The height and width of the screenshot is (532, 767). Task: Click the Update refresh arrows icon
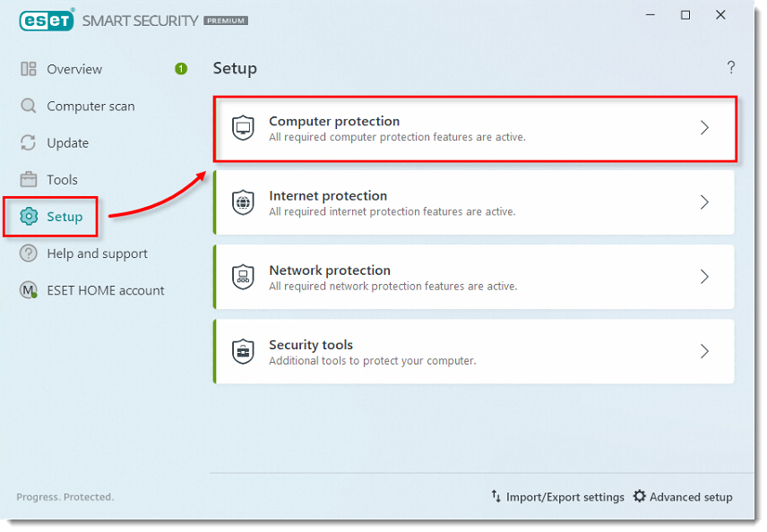(x=29, y=142)
